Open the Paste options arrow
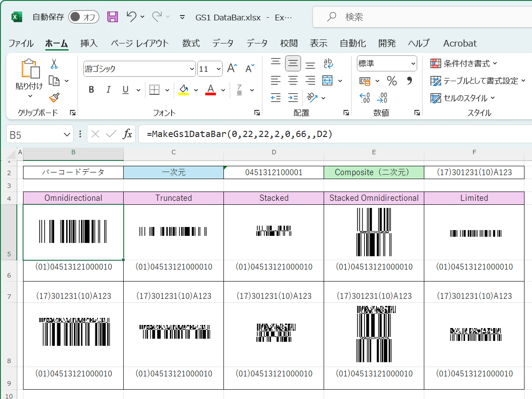The image size is (532, 399). pyautogui.click(x=30, y=96)
